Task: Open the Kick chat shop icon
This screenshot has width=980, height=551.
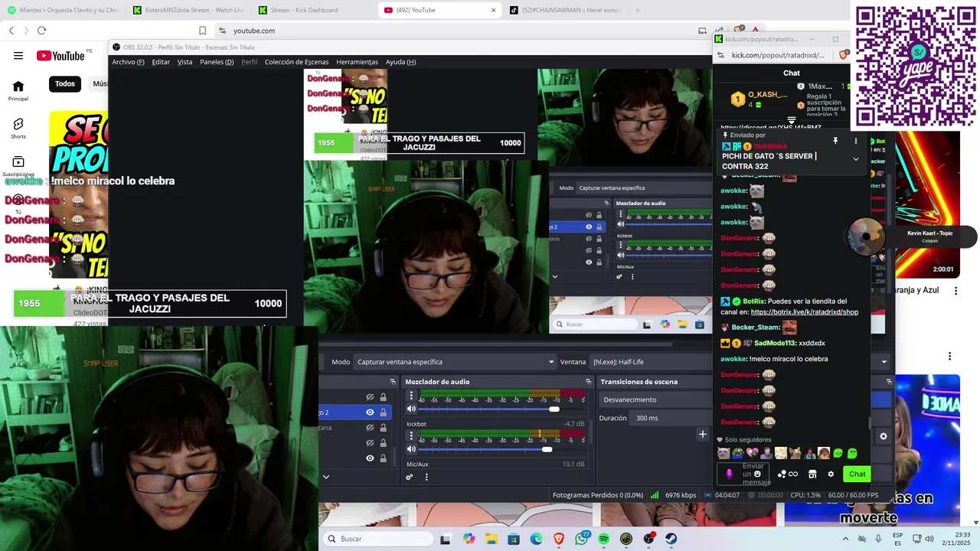Action: [x=812, y=474]
